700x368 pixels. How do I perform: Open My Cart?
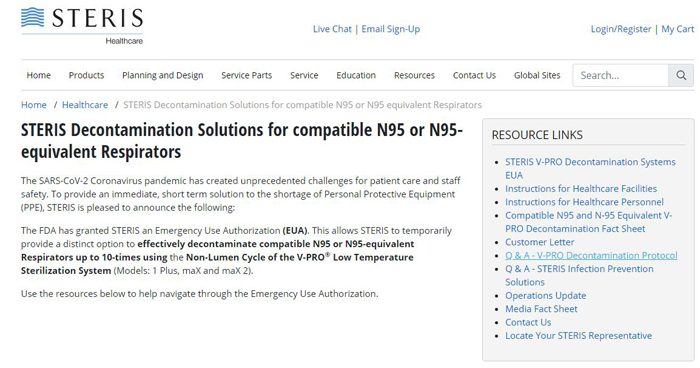[x=677, y=29]
